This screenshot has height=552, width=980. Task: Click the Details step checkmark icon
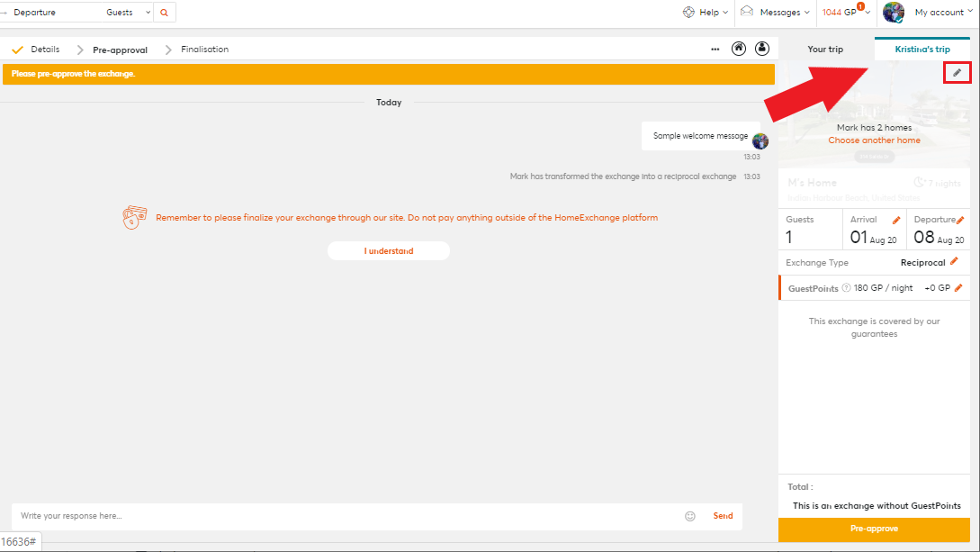pyautogui.click(x=17, y=50)
